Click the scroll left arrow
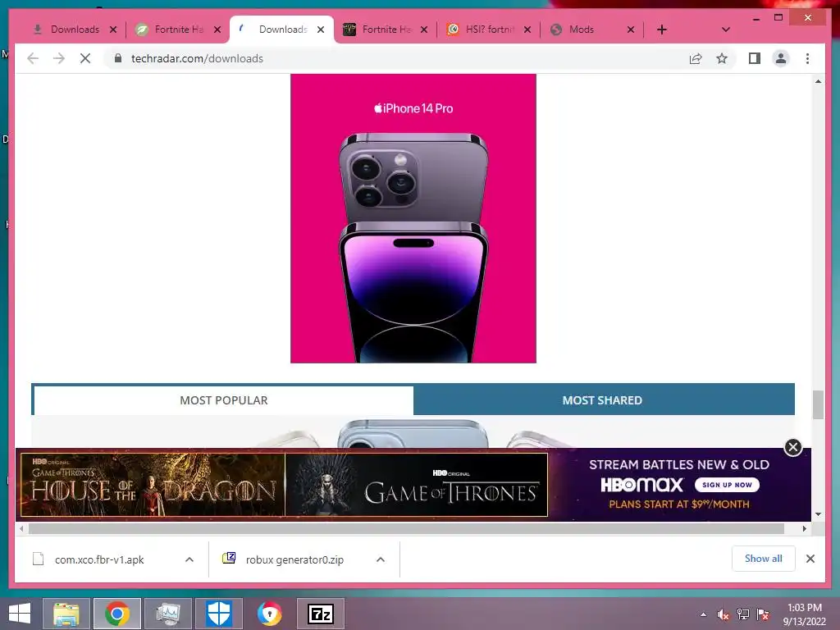Screen dimensions: 840x630 (21, 529)
